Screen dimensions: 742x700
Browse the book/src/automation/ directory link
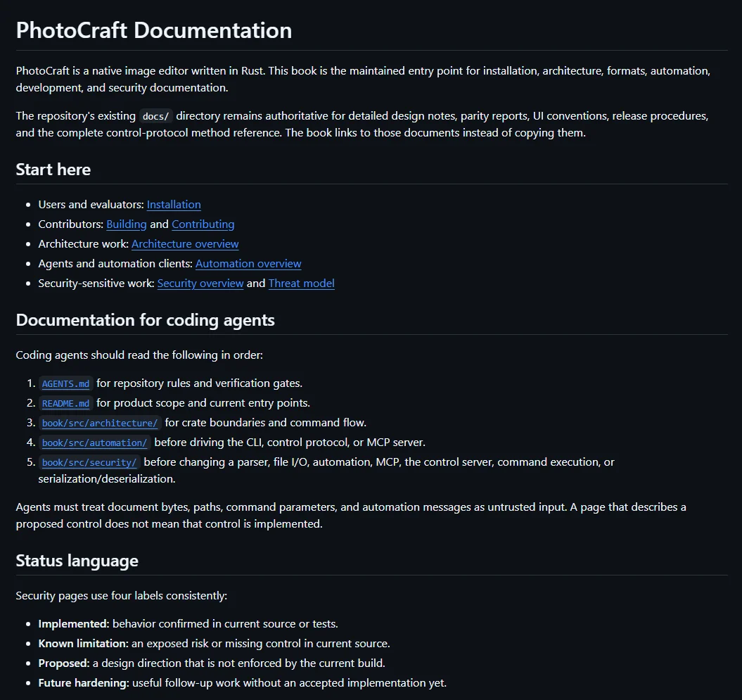95,443
